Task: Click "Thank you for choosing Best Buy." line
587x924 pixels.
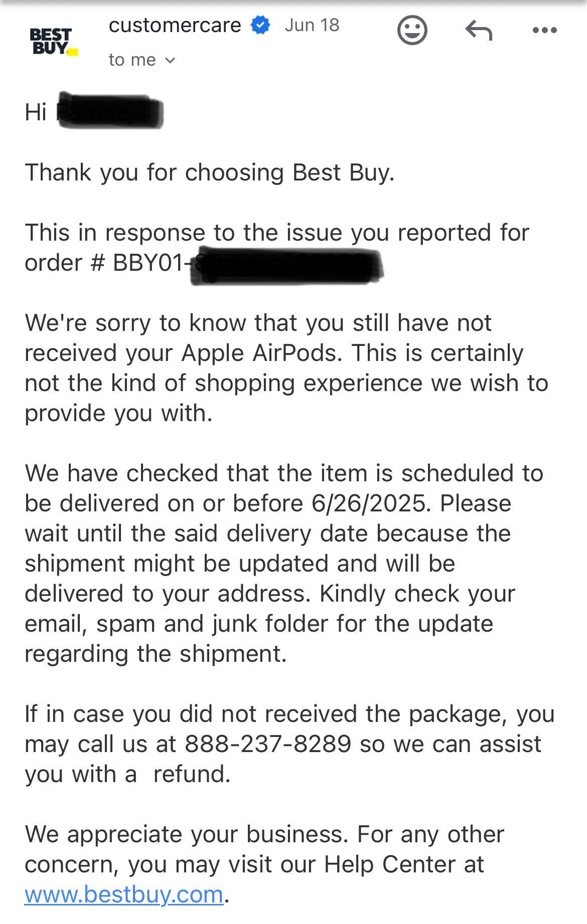Action: pos(210,172)
